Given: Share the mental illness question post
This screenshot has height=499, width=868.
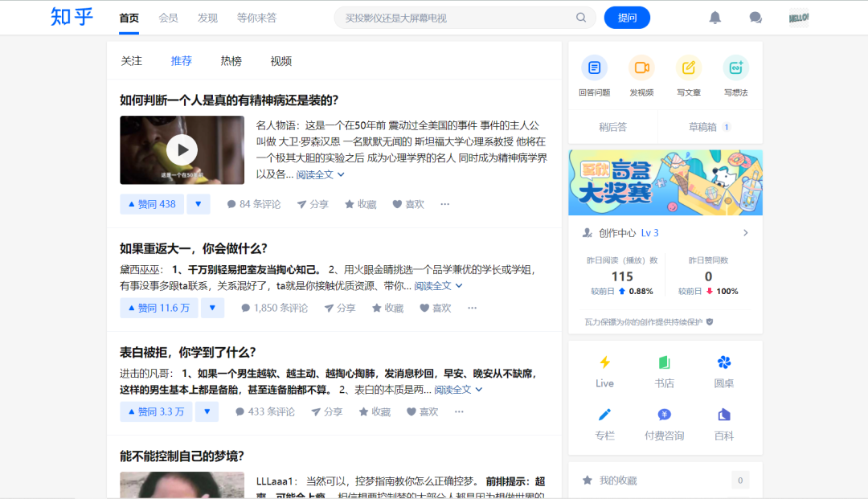Looking at the screenshot, I should [313, 204].
